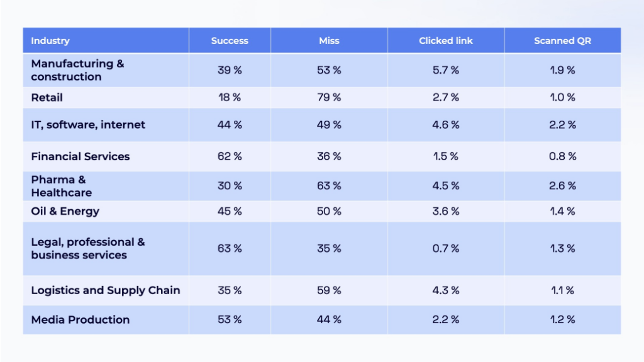Click Legal, professional & business services cell

[x=87, y=248]
